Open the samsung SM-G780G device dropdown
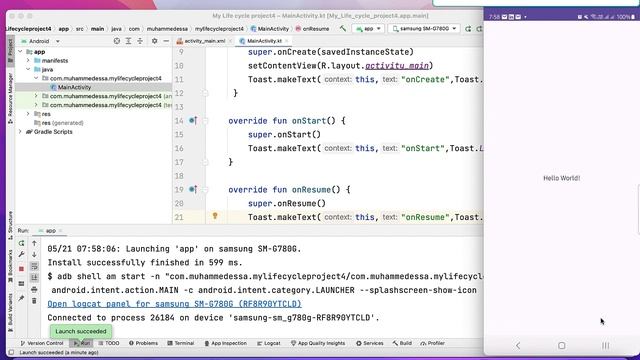640x360 pixels. (x=424, y=29)
